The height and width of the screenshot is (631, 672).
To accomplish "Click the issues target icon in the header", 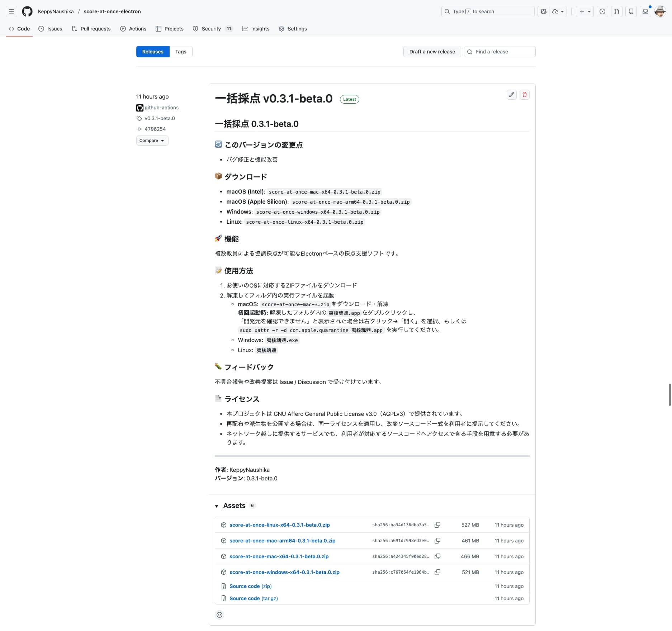I will [x=602, y=11].
